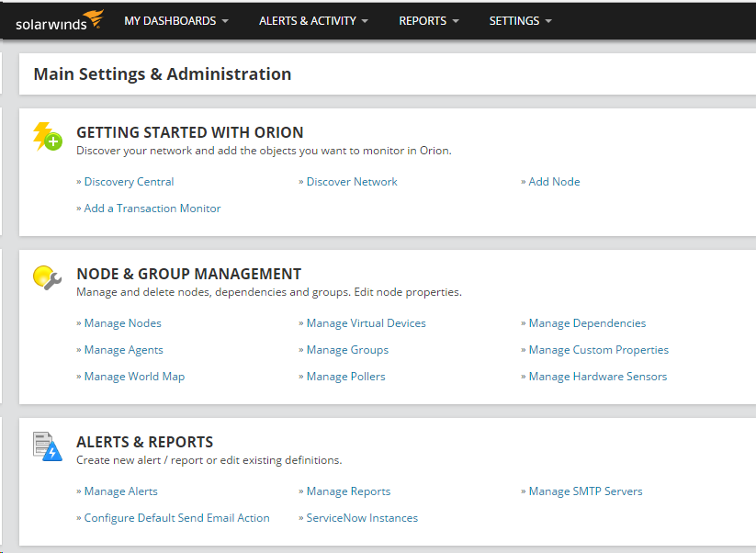
Task: Expand the Settings dropdown arrow
Action: (548, 21)
